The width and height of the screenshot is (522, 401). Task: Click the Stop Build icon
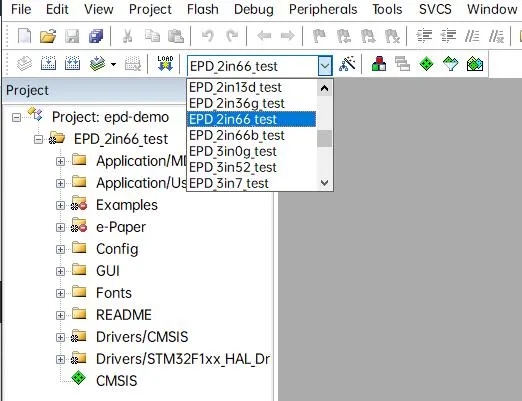point(133,63)
